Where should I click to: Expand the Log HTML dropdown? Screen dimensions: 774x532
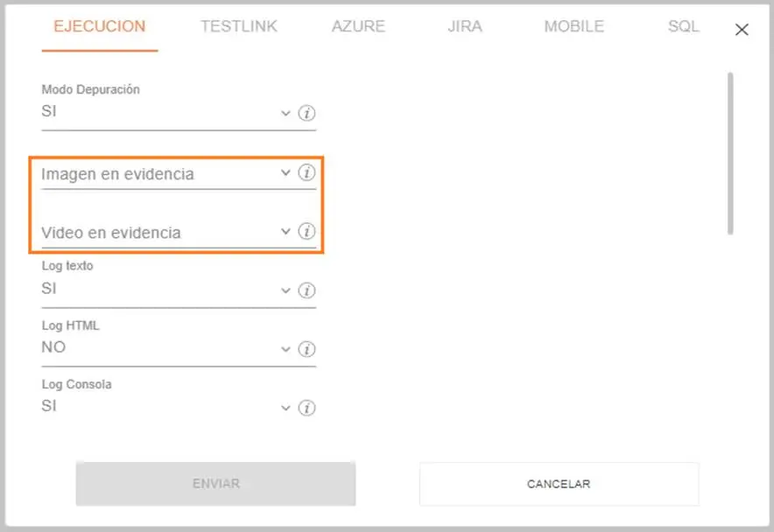pyautogui.click(x=285, y=349)
